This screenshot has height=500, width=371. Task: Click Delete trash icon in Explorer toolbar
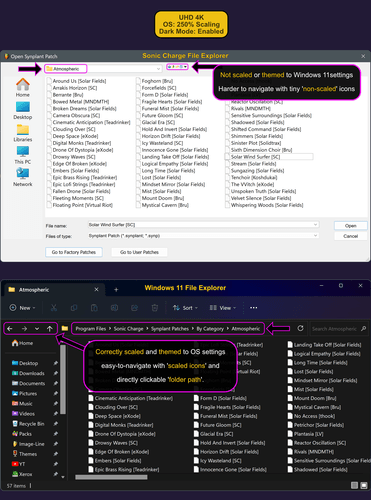tap(155, 308)
